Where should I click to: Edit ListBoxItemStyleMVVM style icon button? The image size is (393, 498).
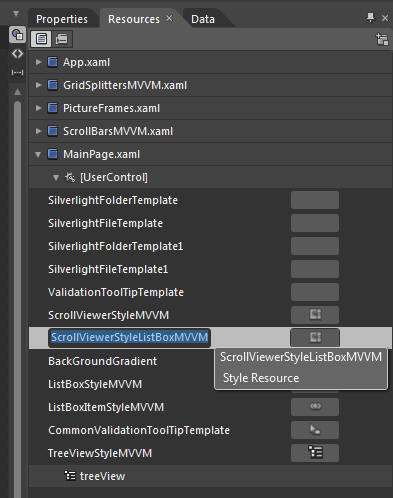315,406
